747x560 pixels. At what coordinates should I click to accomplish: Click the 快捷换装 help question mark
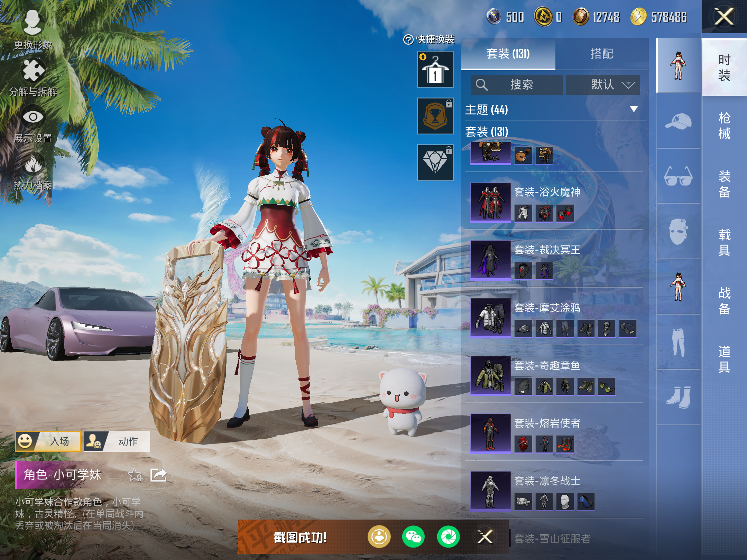pos(408,39)
